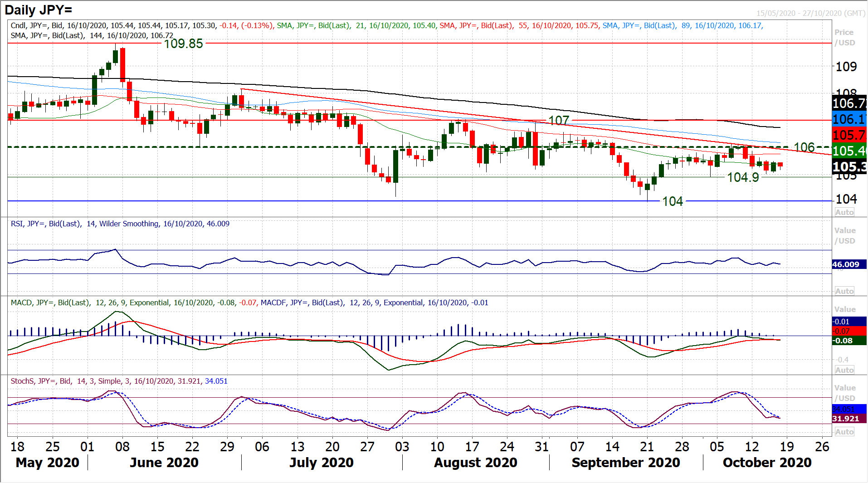
Task: Click the blue 106.17 SMA price tag
Action: click(x=849, y=119)
